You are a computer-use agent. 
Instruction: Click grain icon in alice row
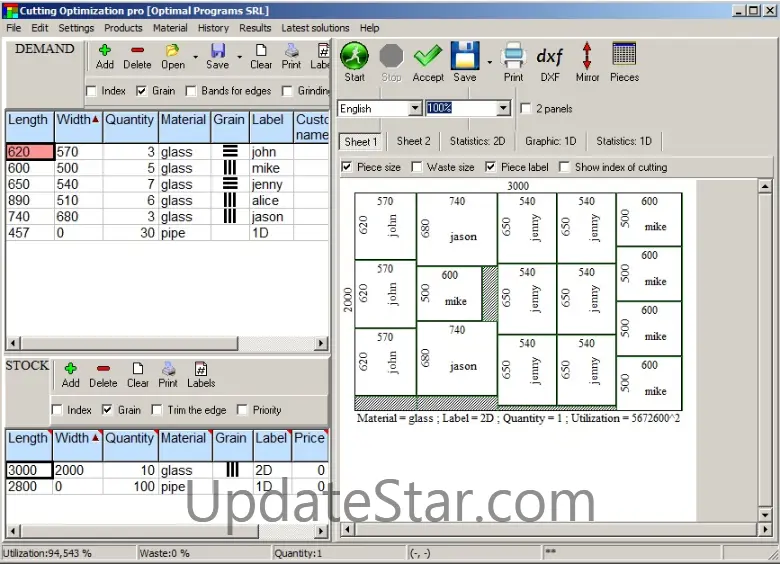(x=230, y=200)
